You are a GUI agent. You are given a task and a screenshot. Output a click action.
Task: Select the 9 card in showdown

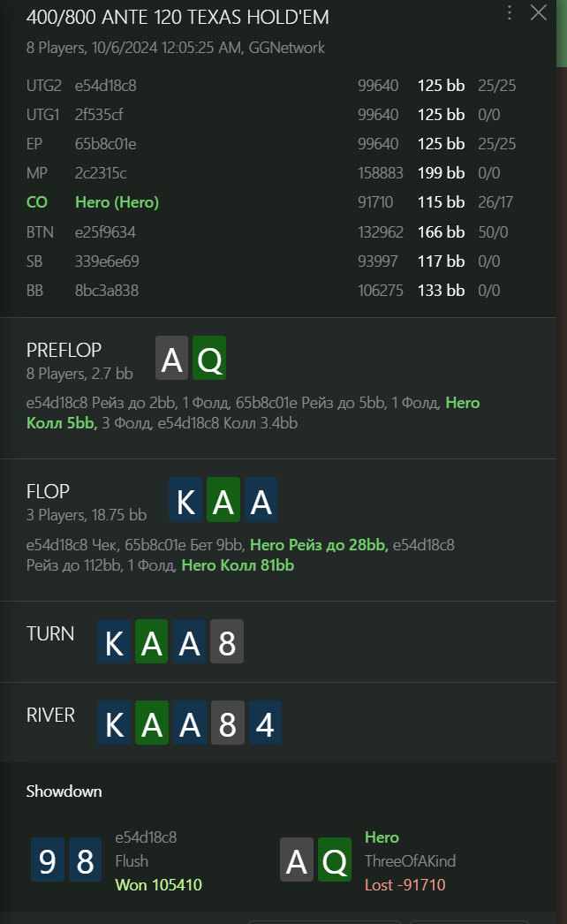pyautogui.click(x=47, y=860)
